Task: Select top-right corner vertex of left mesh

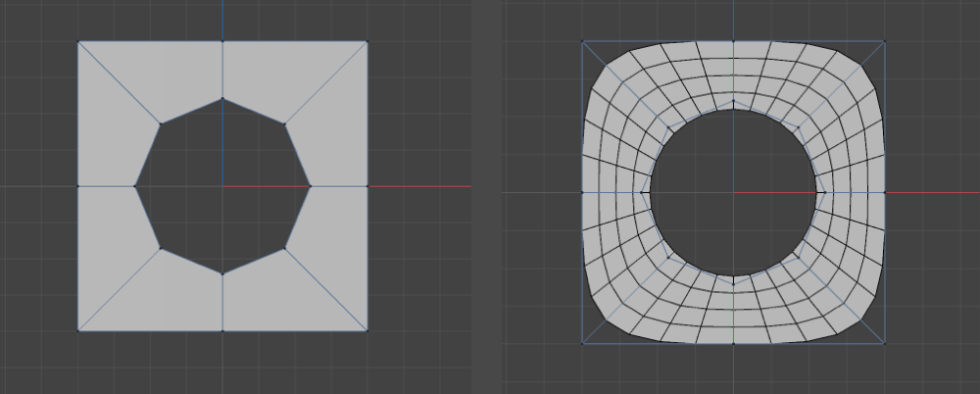Action: 367,41
